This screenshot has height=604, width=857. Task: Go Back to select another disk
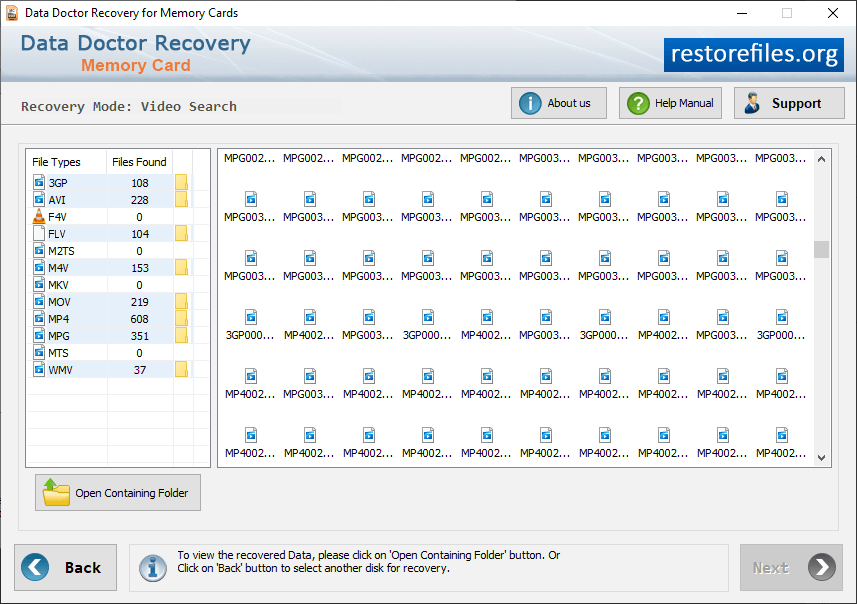click(66, 567)
